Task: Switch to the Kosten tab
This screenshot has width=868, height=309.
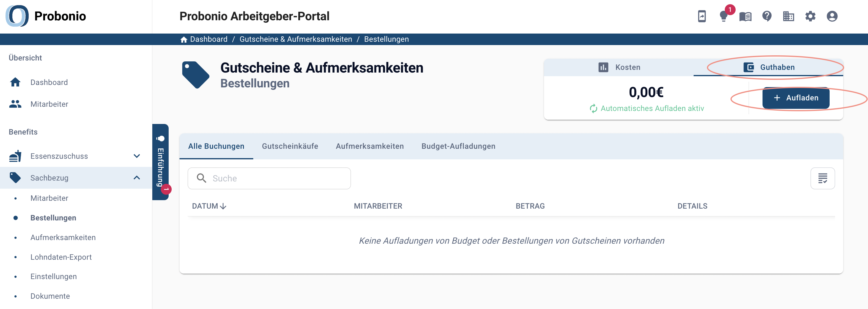Action: [x=619, y=67]
